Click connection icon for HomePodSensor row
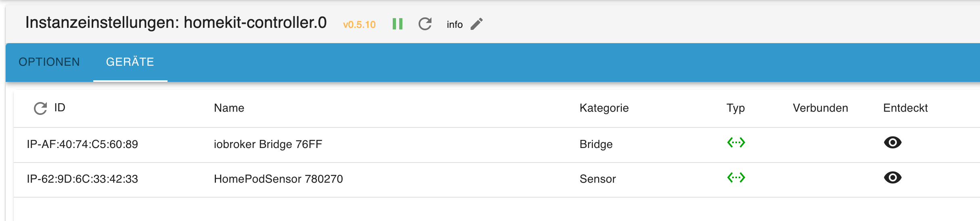The image size is (980, 221). (x=736, y=177)
